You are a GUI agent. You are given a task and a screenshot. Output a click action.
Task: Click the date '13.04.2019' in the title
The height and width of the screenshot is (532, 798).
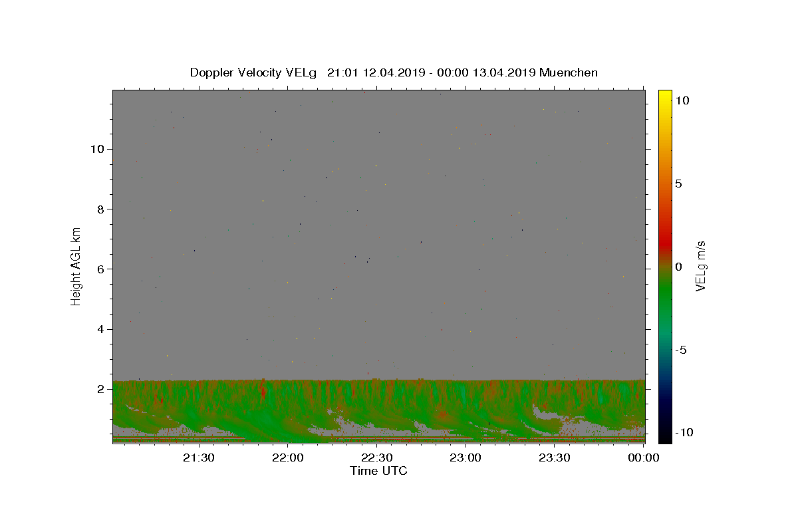coord(504,72)
